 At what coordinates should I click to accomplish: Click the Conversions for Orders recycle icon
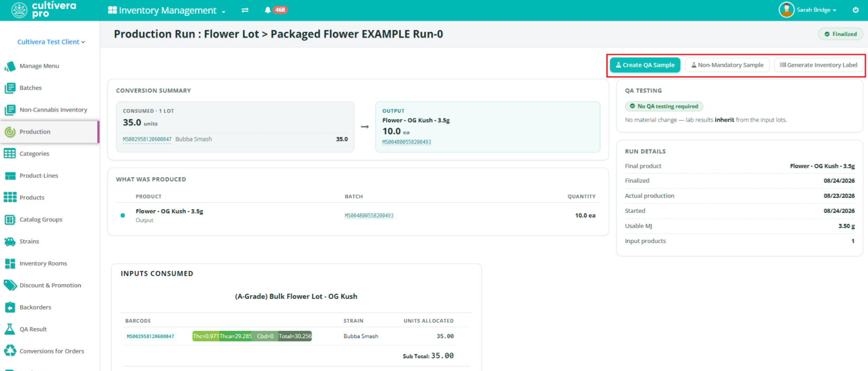pyautogui.click(x=10, y=351)
